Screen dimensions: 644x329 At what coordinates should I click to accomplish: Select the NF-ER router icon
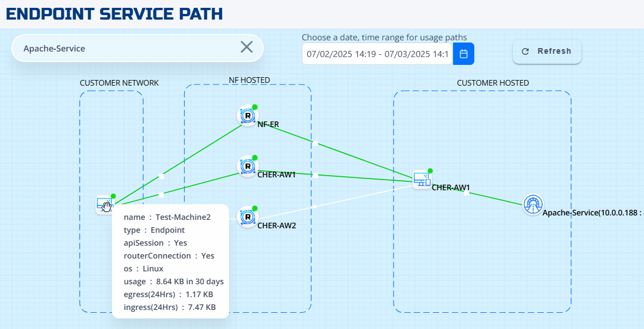click(248, 116)
